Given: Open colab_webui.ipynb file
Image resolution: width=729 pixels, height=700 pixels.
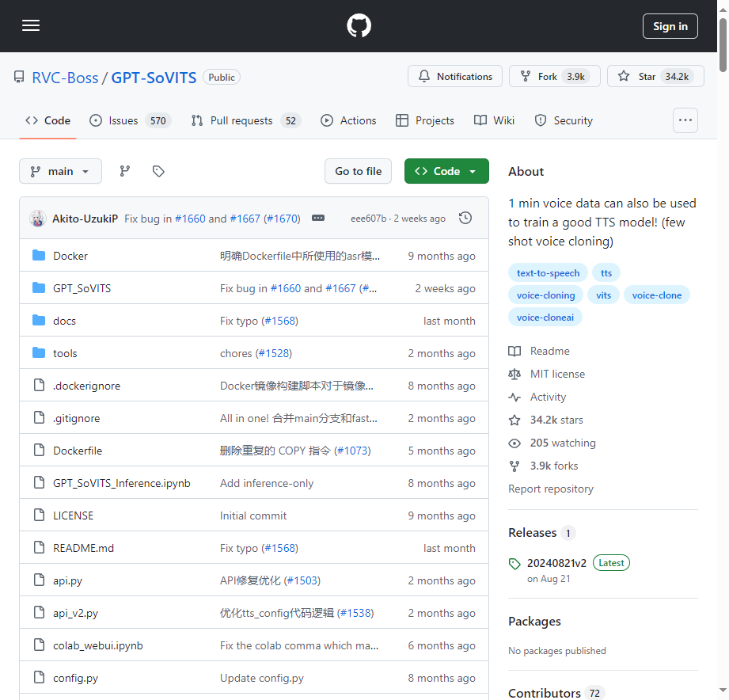Looking at the screenshot, I should pos(97,646).
